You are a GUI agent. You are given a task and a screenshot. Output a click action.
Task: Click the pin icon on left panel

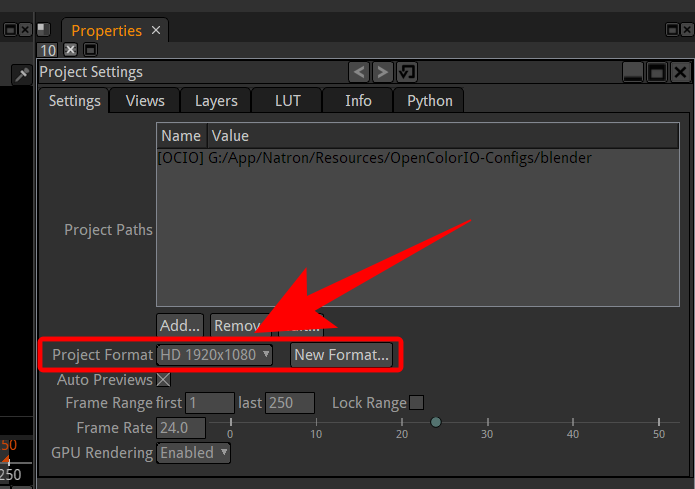tap(20, 74)
